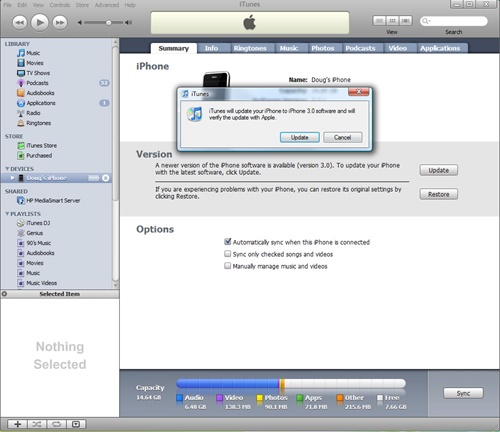Viewport: 500px width, 432px height.
Task: Collapse the PLAYLISTS section triangle
Action: pyautogui.click(x=7, y=214)
